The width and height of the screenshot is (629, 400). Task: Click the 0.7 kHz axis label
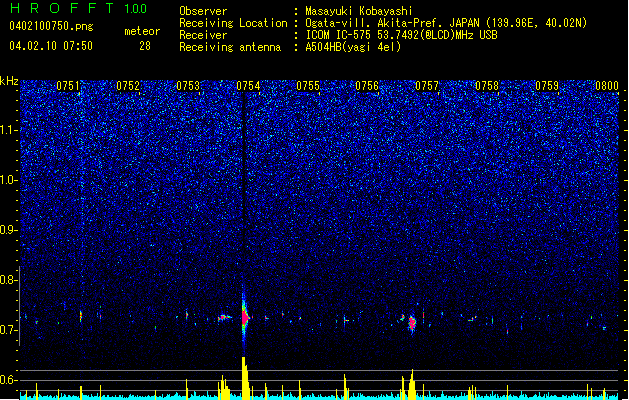(9, 330)
